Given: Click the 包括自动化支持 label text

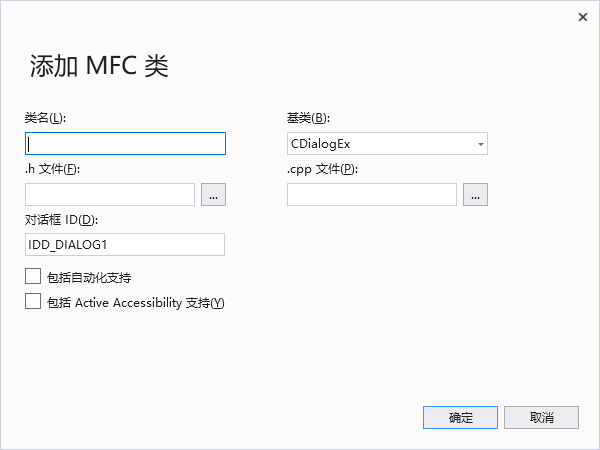Looking at the screenshot, I should point(89,277).
